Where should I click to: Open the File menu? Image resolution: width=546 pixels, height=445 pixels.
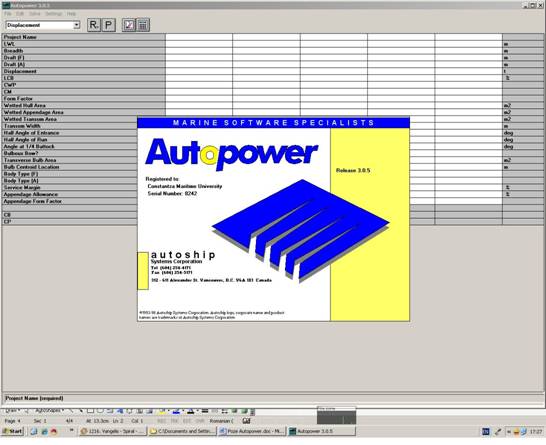coord(8,14)
